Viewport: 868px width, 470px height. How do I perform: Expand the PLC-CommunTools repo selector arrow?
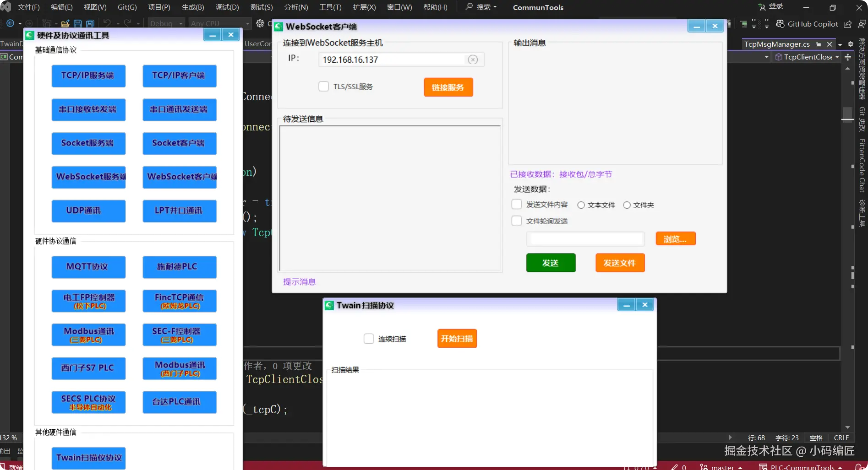pyautogui.click(x=840, y=467)
